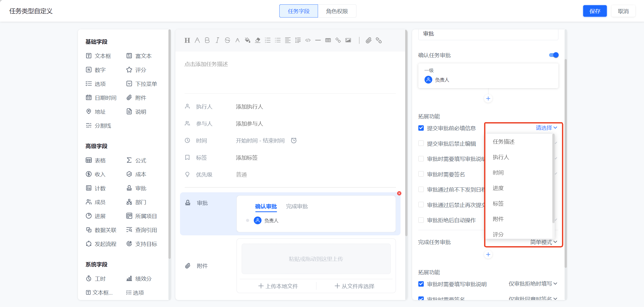Apply strikethrough in editor toolbar

(227, 40)
